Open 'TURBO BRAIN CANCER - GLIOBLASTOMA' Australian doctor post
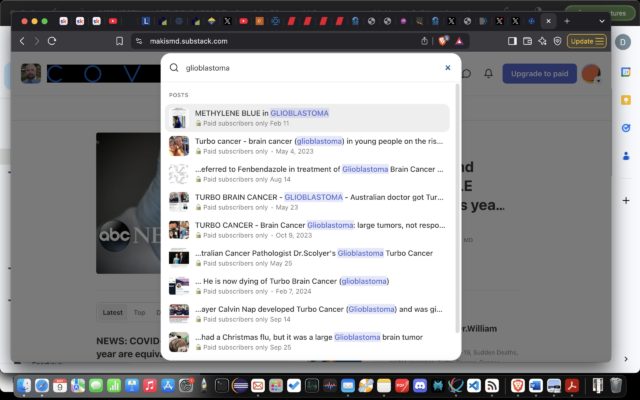This screenshot has height=400, width=640. [x=307, y=202]
